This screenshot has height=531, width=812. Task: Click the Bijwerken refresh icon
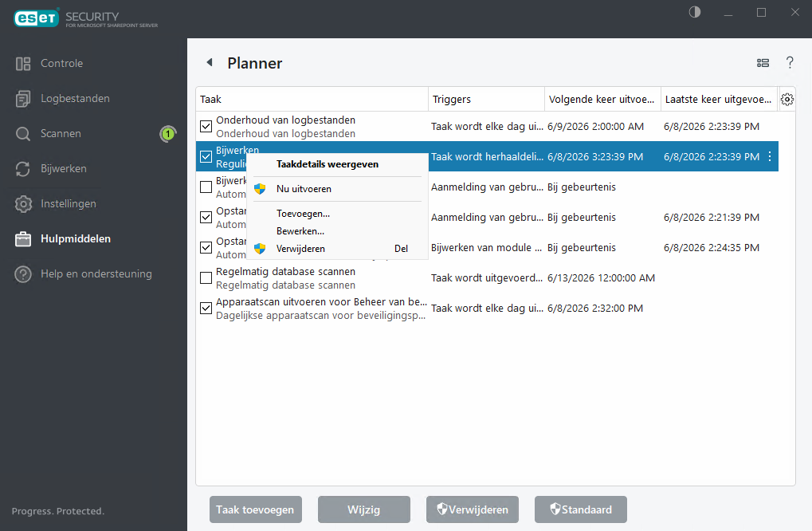coord(23,169)
